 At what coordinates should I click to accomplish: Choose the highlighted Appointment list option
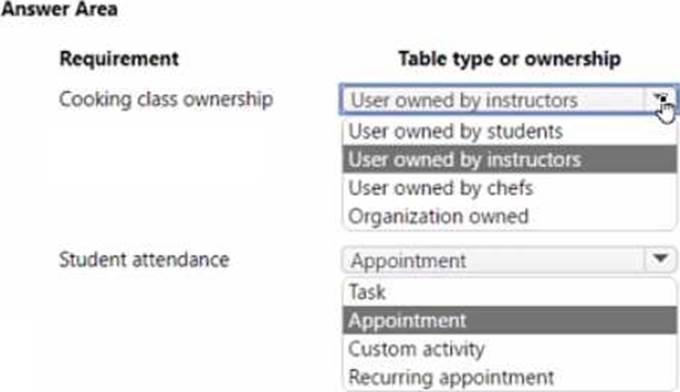(x=509, y=320)
